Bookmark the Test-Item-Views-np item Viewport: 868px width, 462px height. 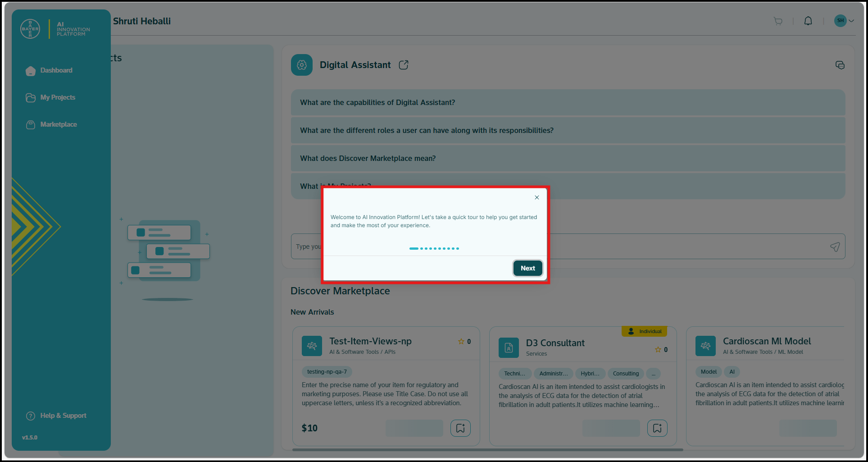(x=460, y=428)
